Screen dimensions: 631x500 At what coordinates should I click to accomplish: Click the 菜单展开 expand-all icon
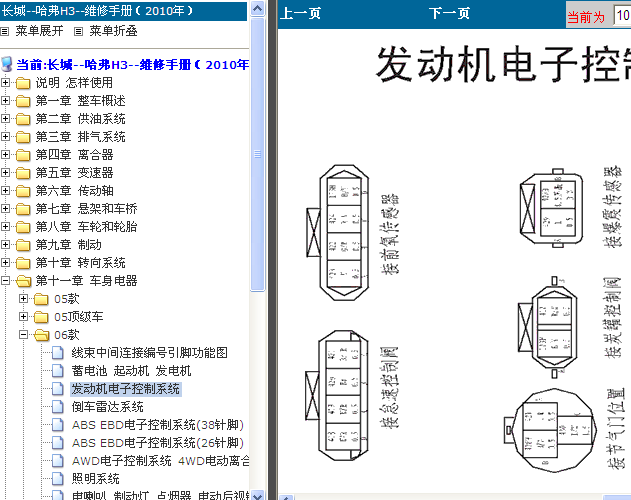(x=4, y=31)
